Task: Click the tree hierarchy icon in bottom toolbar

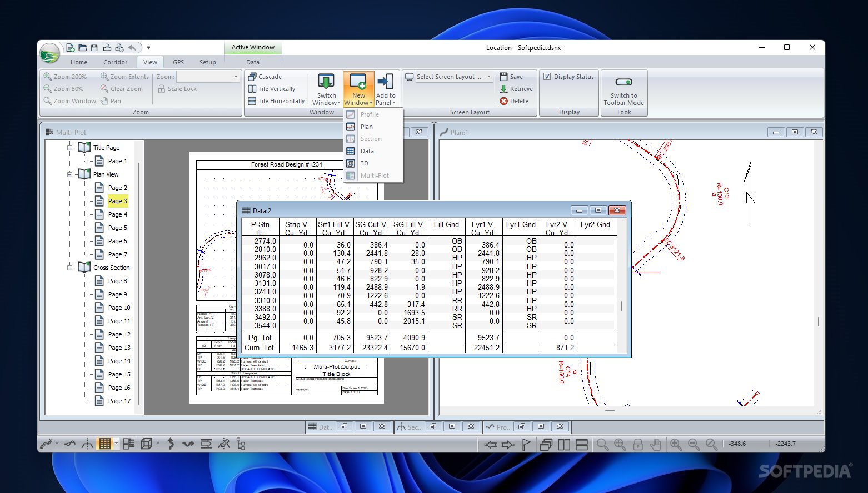Action: click(241, 444)
